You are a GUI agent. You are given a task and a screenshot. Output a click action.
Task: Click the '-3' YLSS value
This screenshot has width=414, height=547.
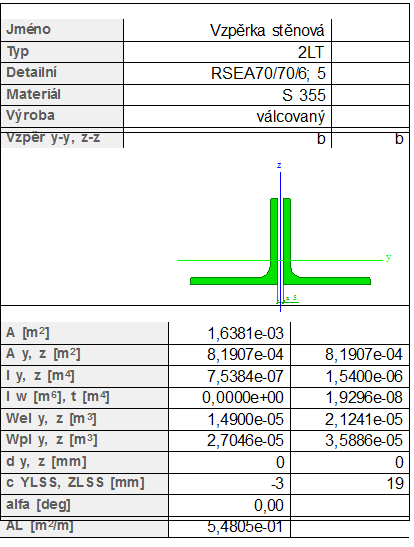click(x=277, y=484)
